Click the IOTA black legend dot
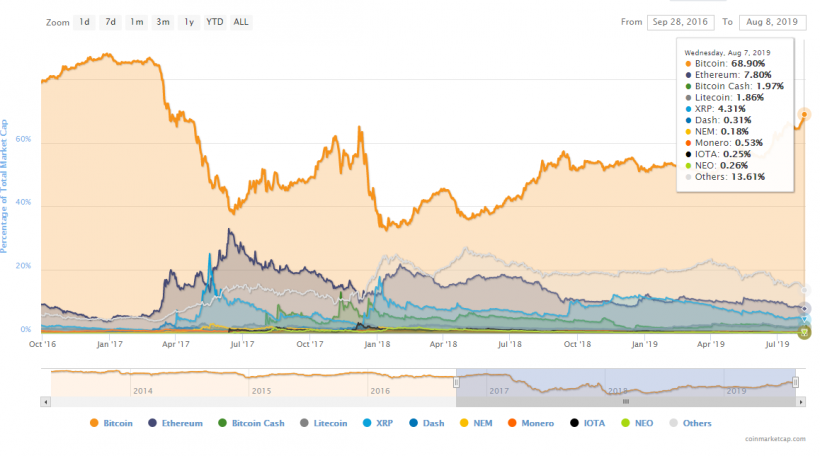820x456 pixels. coord(574,423)
